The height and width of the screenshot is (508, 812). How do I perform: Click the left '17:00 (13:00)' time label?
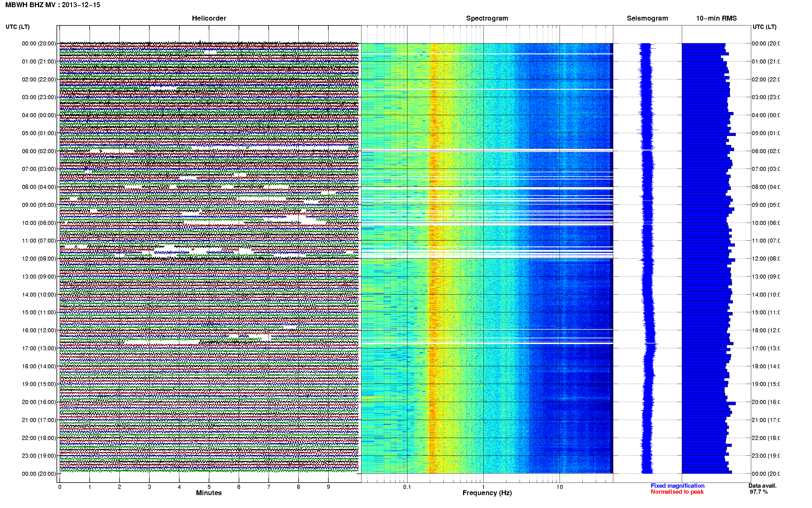click(39, 348)
